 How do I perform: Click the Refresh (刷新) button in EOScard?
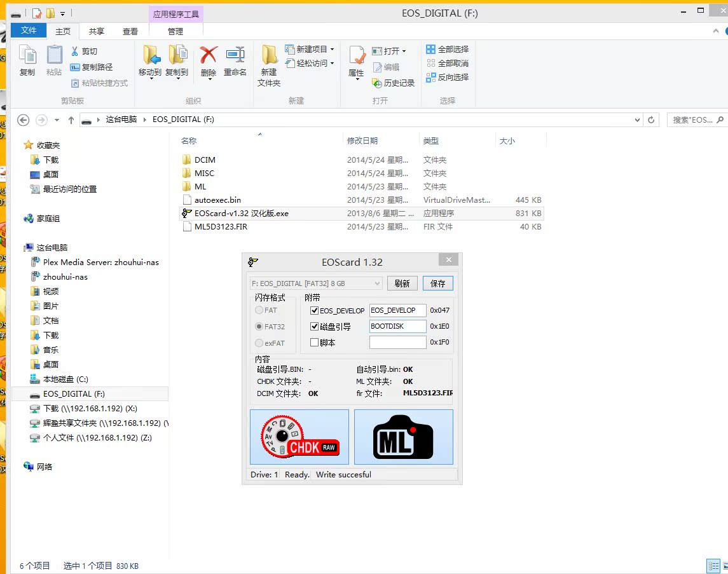point(402,284)
